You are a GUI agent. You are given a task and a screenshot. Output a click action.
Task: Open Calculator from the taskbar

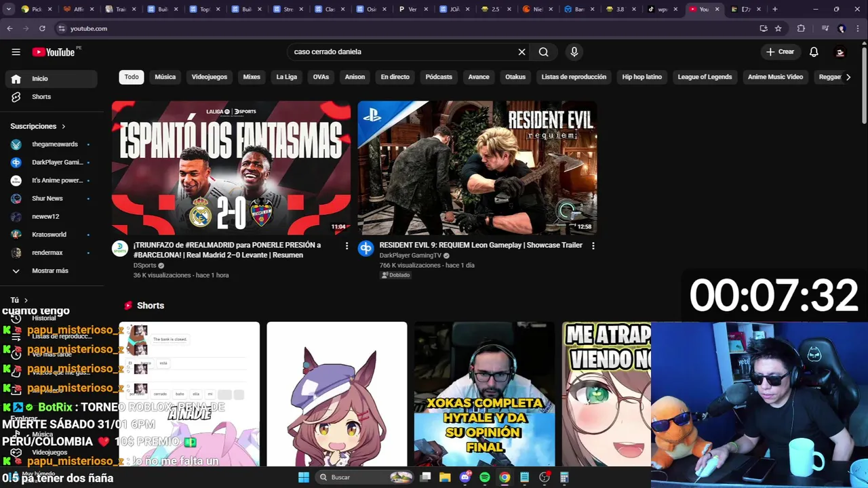564,477
